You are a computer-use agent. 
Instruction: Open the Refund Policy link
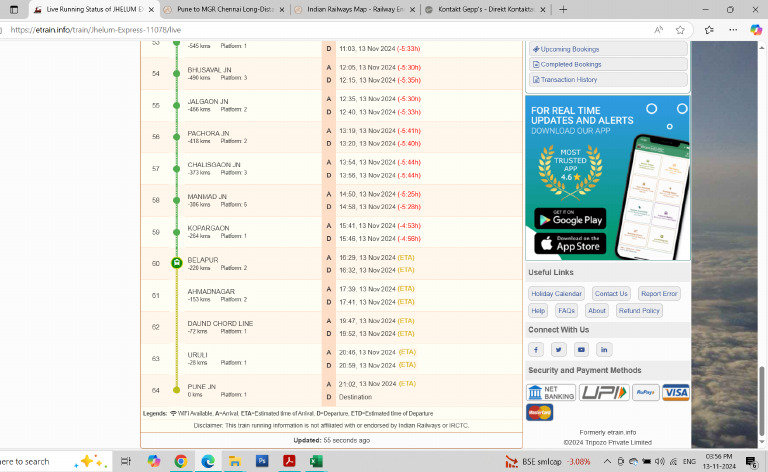click(639, 310)
